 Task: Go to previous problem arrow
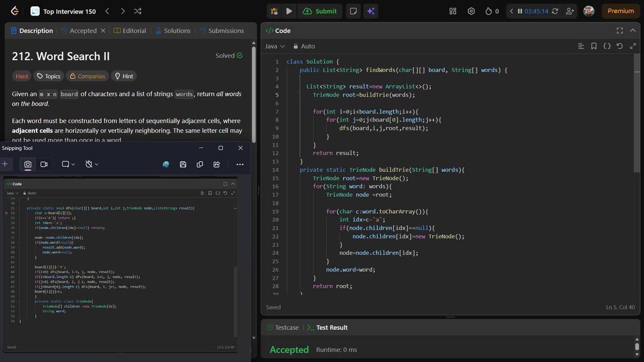pyautogui.click(x=107, y=11)
